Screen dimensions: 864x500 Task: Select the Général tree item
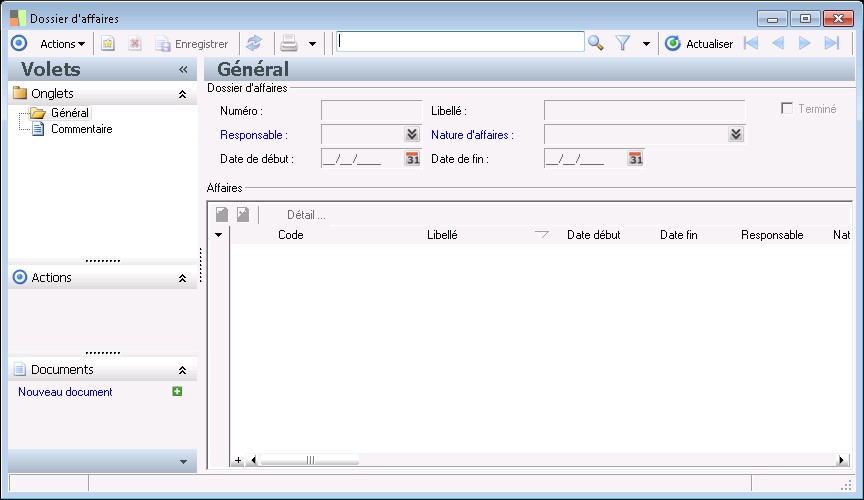(69, 113)
